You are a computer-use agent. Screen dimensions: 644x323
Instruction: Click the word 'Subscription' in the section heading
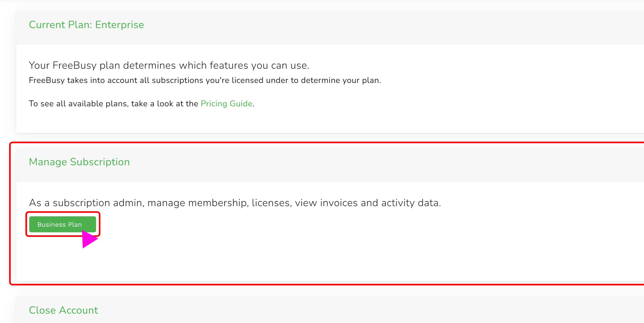click(100, 162)
